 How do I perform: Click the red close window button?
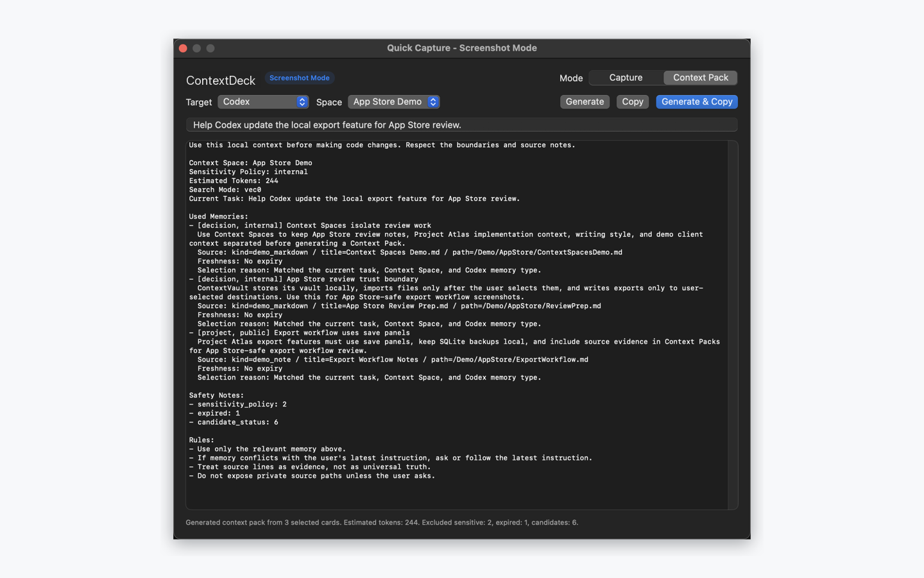[x=184, y=48]
